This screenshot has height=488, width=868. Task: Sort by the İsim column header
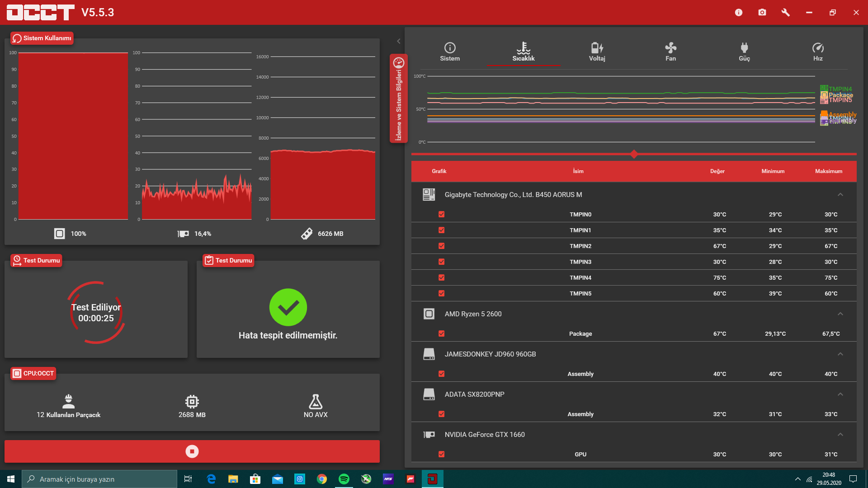pyautogui.click(x=578, y=171)
